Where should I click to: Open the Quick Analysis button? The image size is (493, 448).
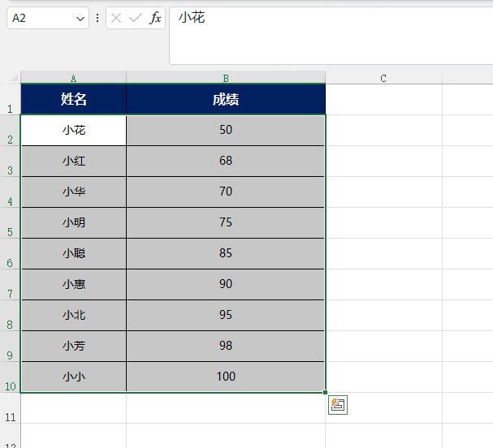point(338,405)
